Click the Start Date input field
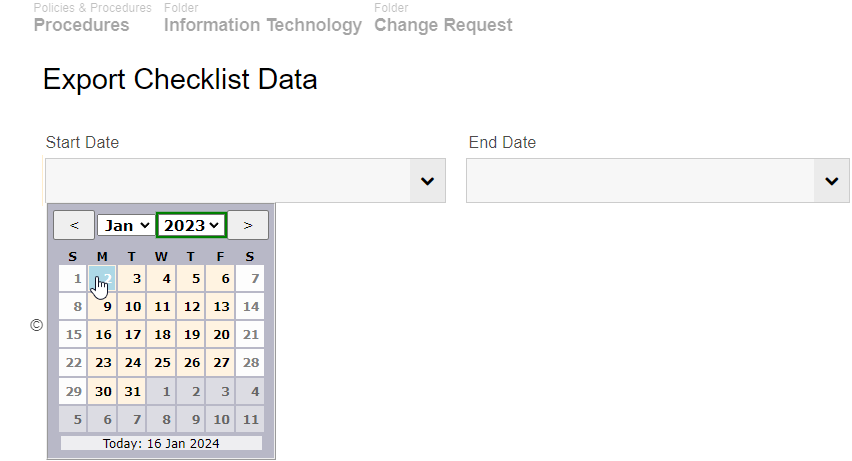The width and height of the screenshot is (852, 461). point(228,181)
